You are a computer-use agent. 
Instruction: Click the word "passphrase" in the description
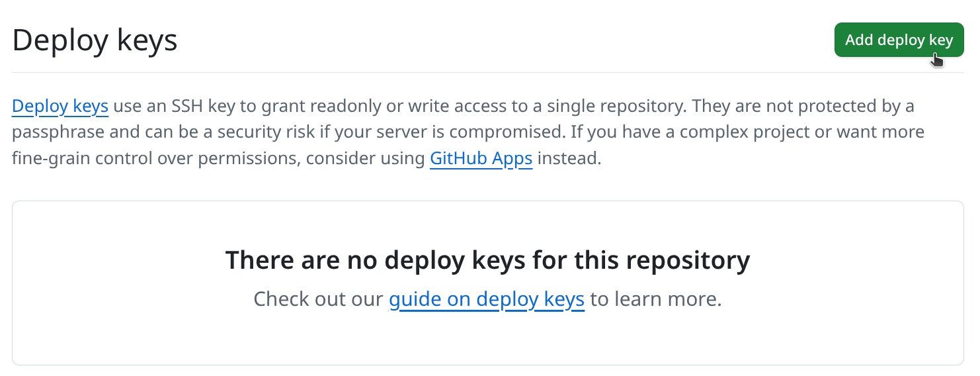[58, 132]
